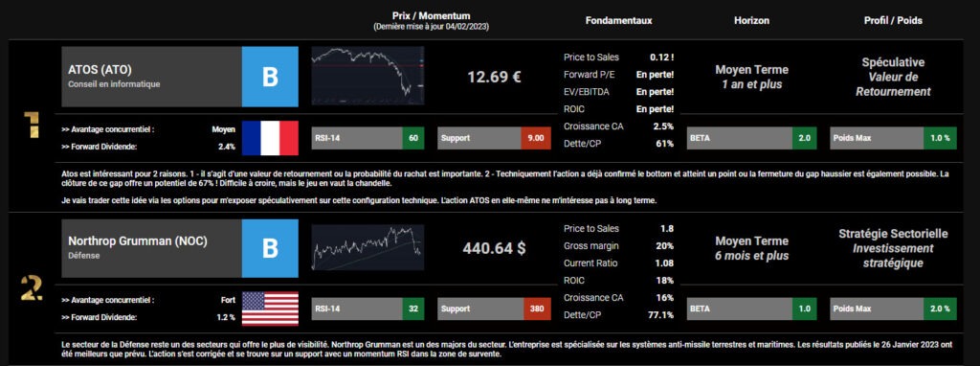Open the Northrop Grumman price chart thumbnail
The height and width of the screenshot is (366, 980).
point(367,248)
